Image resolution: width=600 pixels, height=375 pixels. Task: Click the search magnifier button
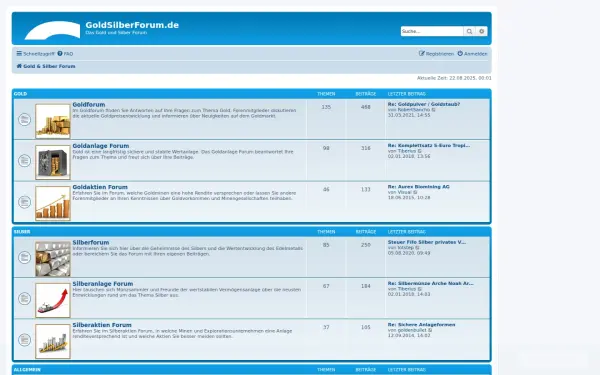pyautogui.click(x=469, y=31)
